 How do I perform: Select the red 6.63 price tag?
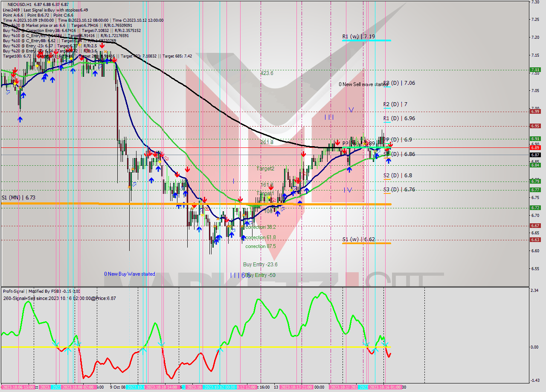[535, 239]
